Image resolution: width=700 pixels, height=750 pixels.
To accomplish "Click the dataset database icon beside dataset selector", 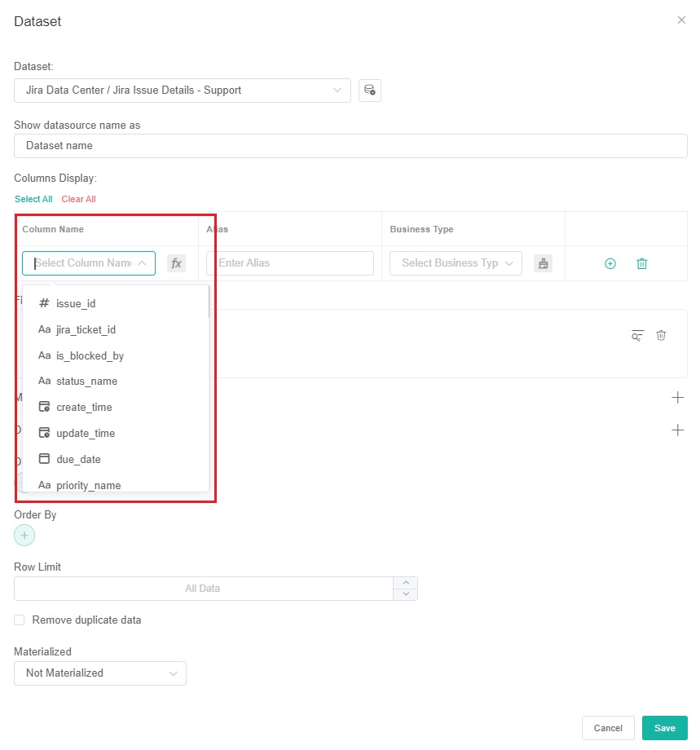I will point(370,90).
